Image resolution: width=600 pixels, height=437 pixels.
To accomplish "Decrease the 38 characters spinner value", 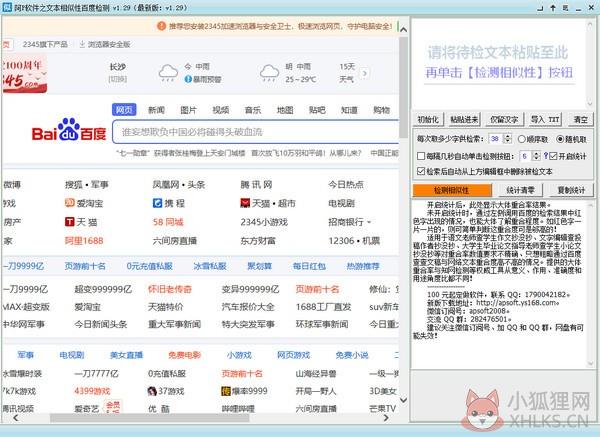I will 508,141.
